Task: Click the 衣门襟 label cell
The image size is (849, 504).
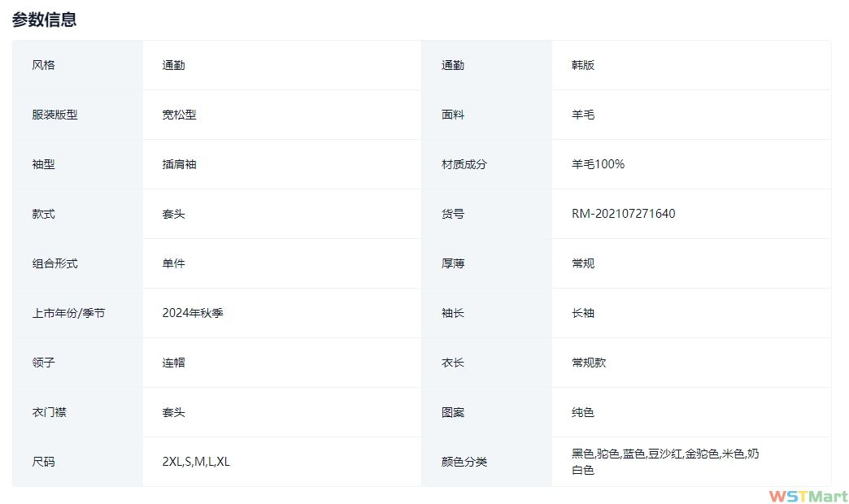Action: pos(49,412)
